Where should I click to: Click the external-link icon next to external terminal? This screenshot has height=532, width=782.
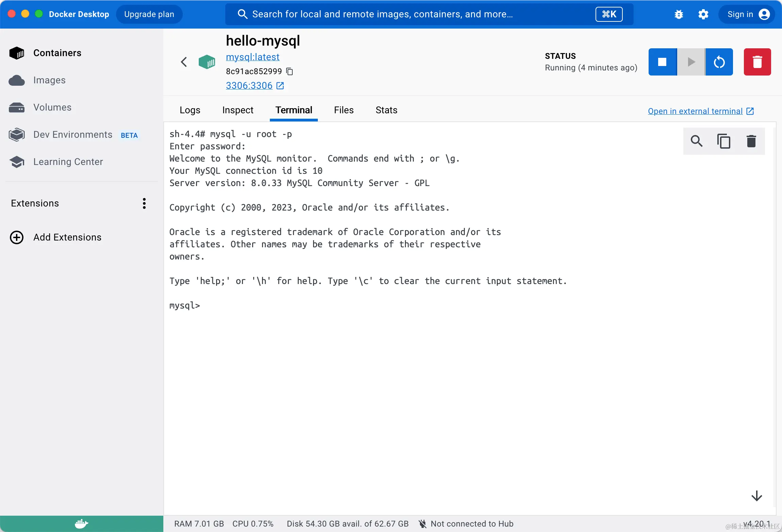[750, 111]
